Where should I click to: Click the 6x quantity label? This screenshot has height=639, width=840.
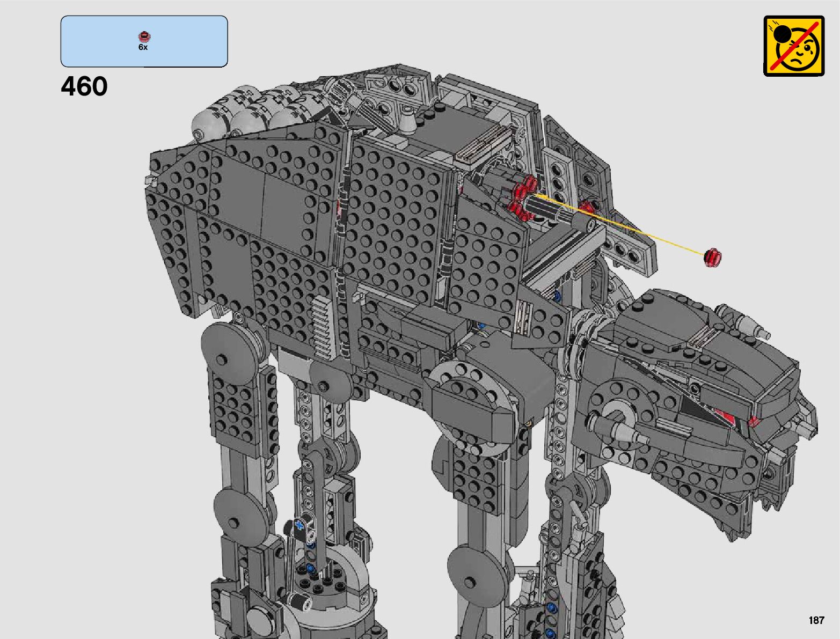[x=143, y=47]
